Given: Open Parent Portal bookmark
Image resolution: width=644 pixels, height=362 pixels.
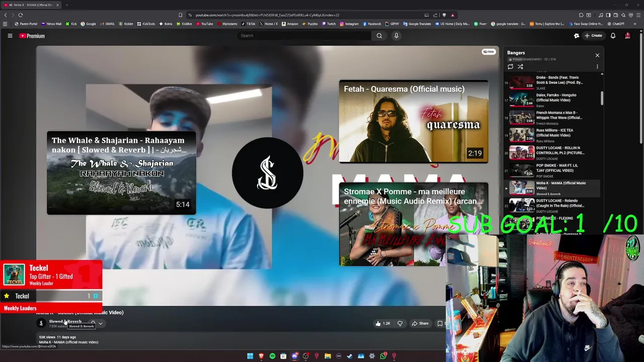Looking at the screenshot, I should click(x=26, y=24).
